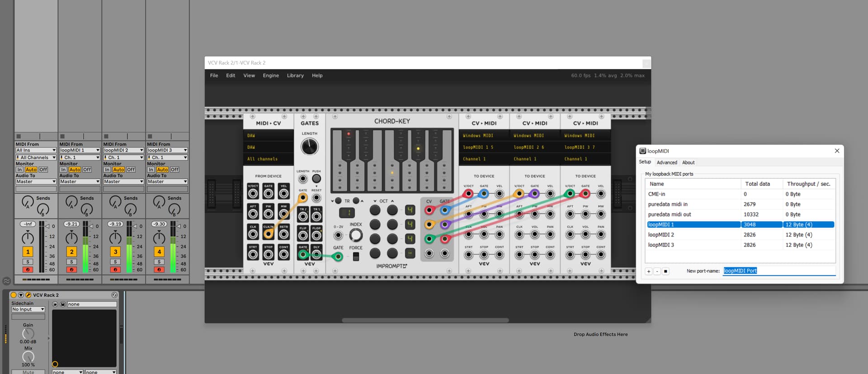
Task: Click the STRT jack on MIDI-CV module
Action: 253,255
